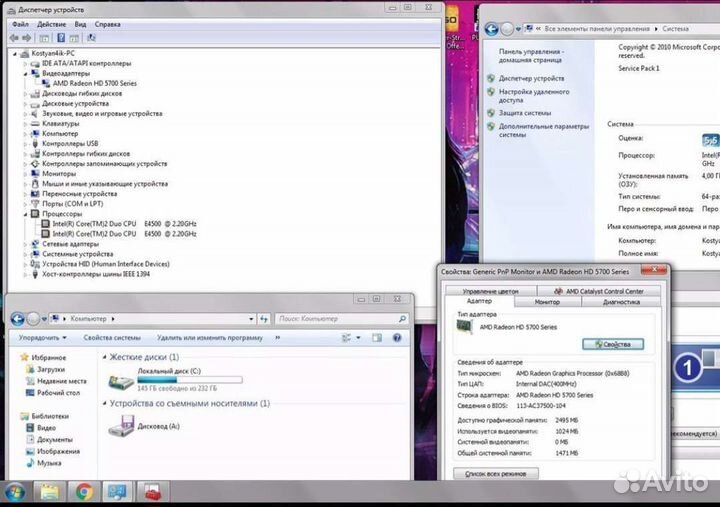Click the scan for hardware changes icon

tap(91, 38)
